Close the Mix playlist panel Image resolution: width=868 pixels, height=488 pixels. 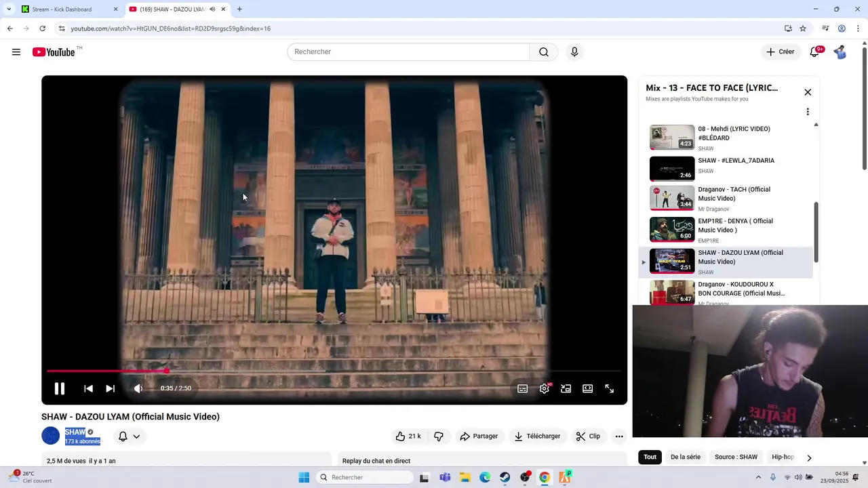coord(808,92)
